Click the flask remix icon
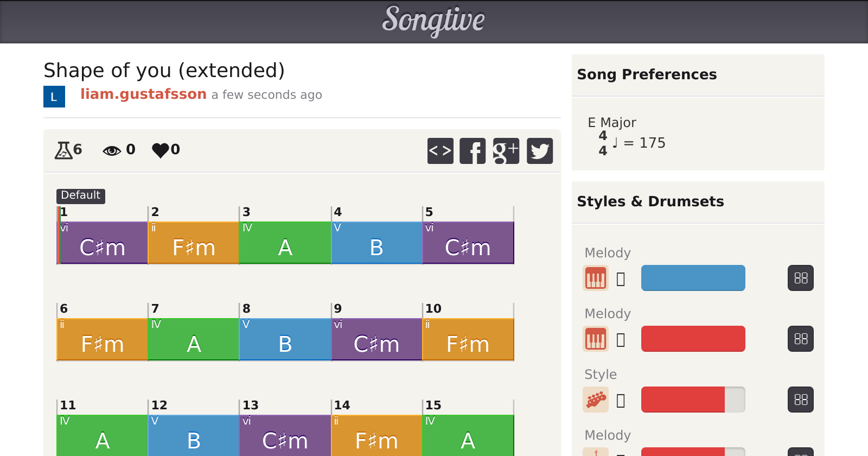The width and height of the screenshot is (868, 456). [x=63, y=150]
